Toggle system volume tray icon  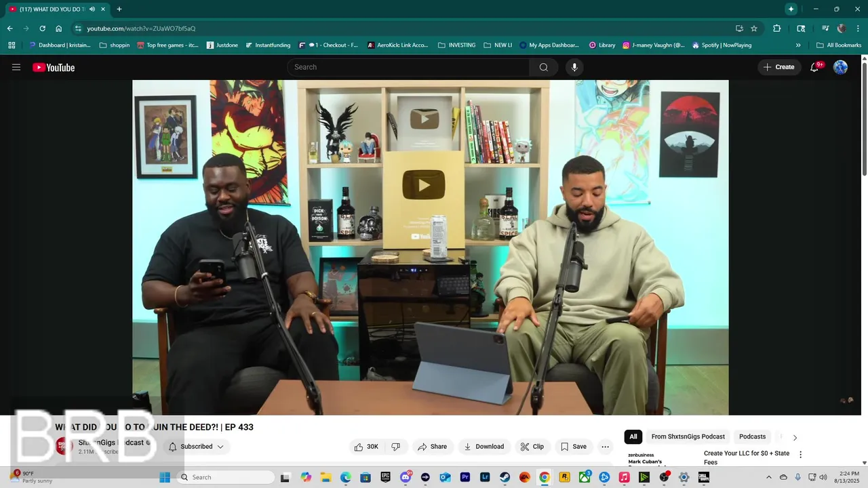coord(823,477)
